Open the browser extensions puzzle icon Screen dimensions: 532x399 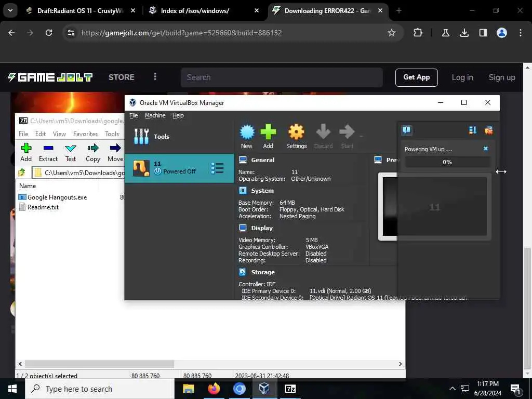pos(418,33)
